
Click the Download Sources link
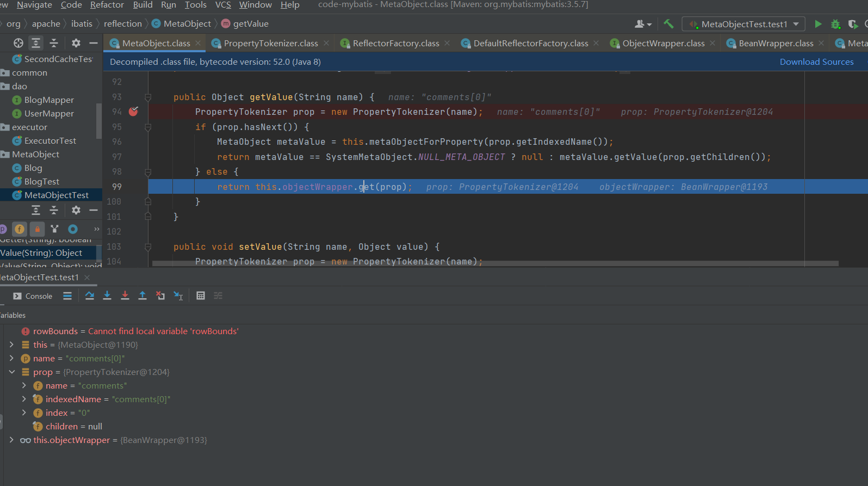tap(816, 62)
